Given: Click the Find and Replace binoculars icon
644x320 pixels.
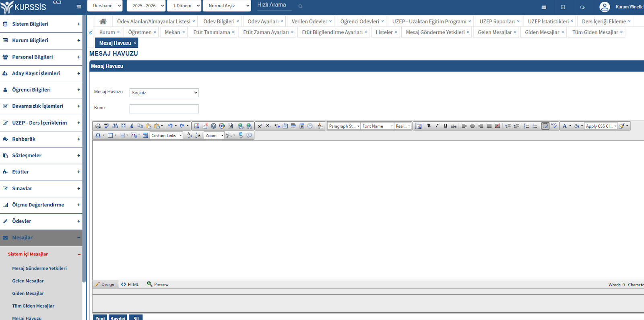Looking at the screenshot, I should pos(115,126).
